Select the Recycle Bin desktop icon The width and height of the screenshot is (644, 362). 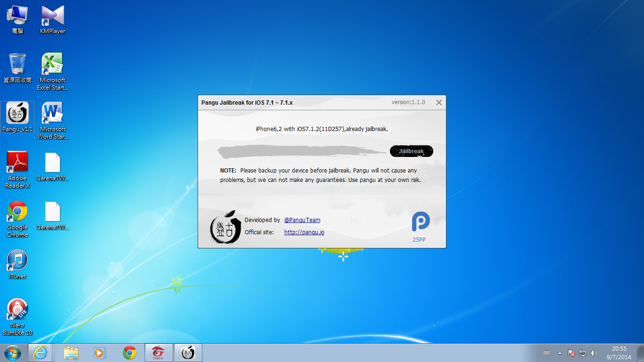(17, 68)
